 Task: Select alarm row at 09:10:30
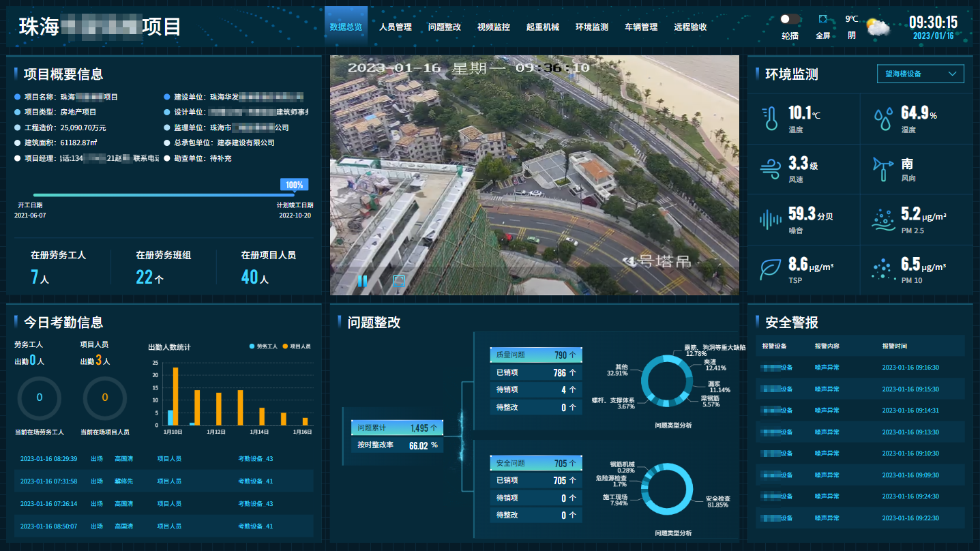click(860, 453)
